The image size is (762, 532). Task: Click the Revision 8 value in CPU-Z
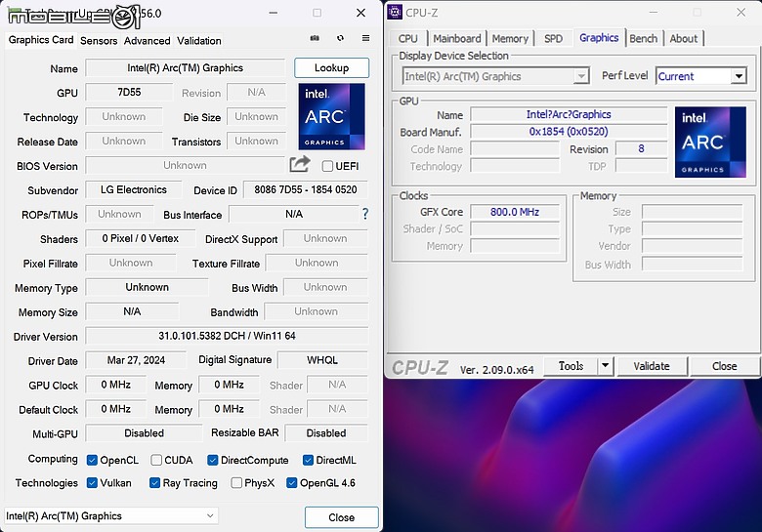click(x=641, y=148)
